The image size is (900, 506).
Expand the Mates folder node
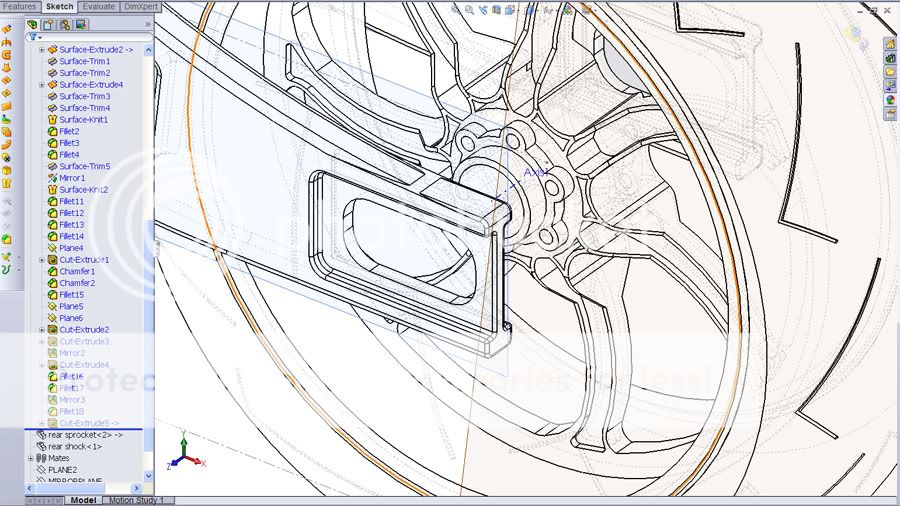click(31, 458)
